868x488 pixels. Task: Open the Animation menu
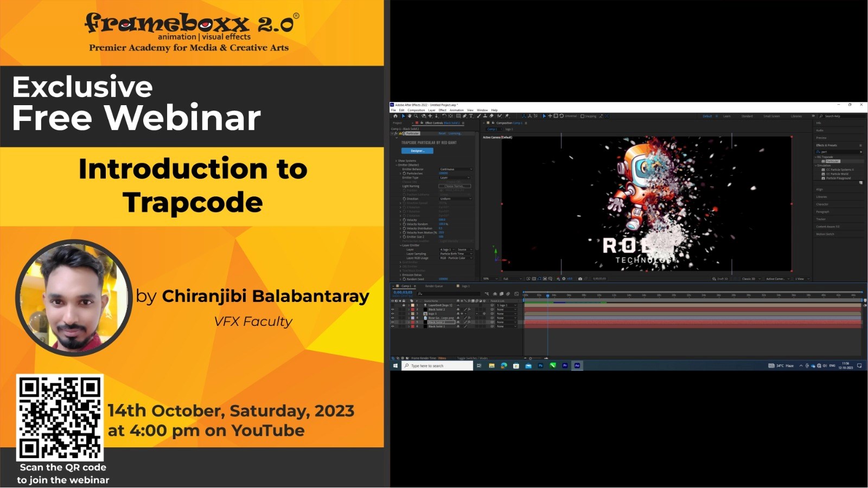[x=456, y=110]
